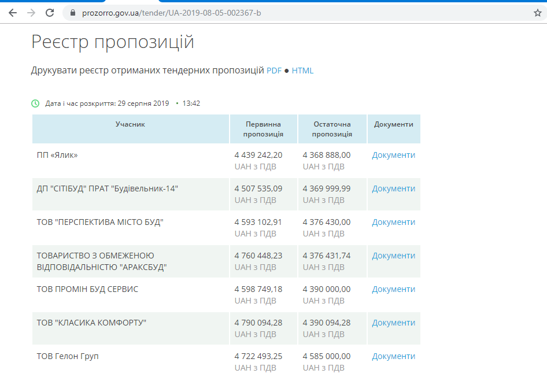Viewport: 547px width, 392px height.
Task: Click the final offer 4 390 000,00
Action: click(327, 289)
